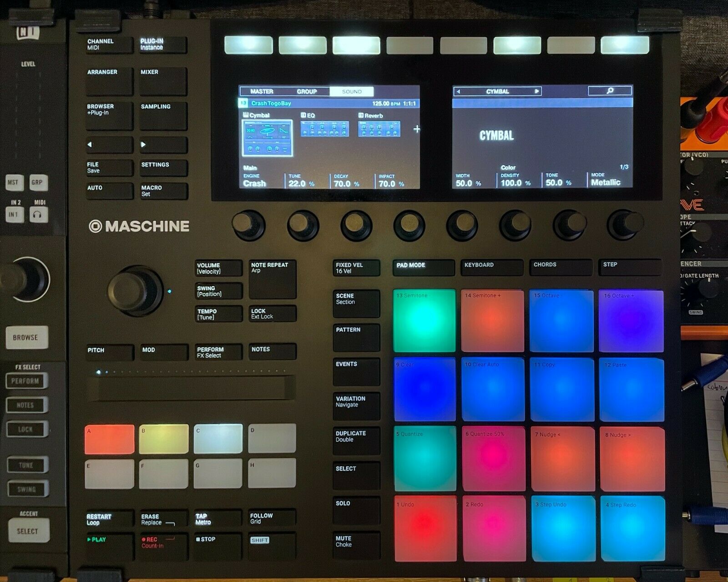The width and height of the screenshot is (728, 582).
Task: Trigger pad 2 Redo
Action: [494, 529]
